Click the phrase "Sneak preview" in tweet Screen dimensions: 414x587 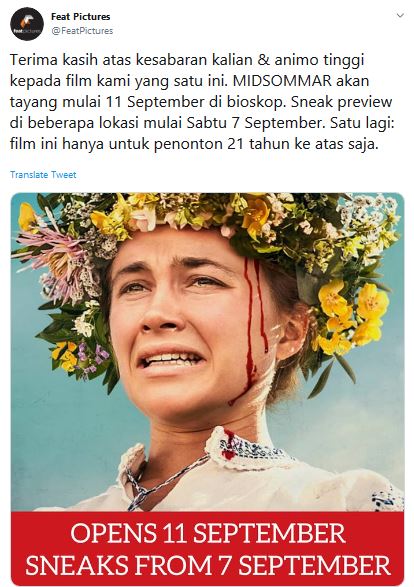[341, 102]
